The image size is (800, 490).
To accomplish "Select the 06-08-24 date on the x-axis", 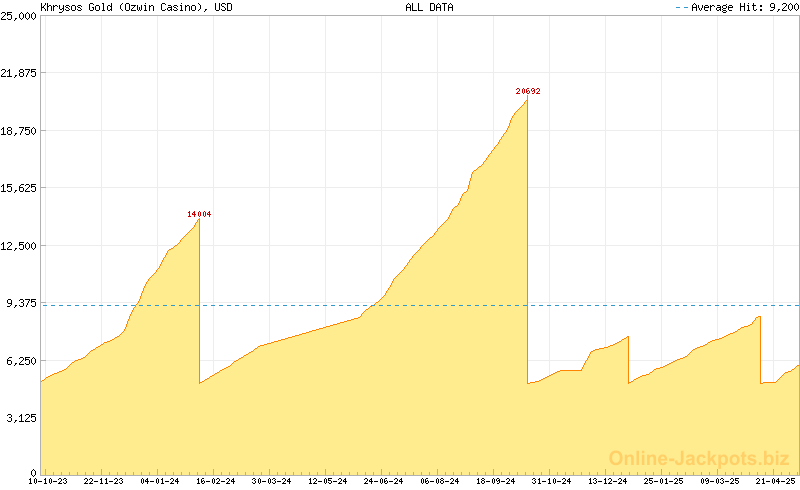I will click(x=440, y=481).
